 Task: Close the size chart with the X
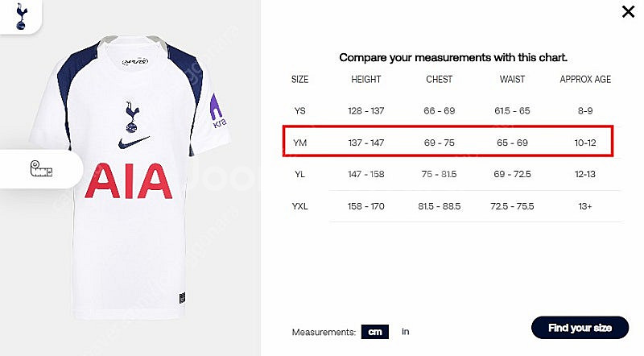628,11
